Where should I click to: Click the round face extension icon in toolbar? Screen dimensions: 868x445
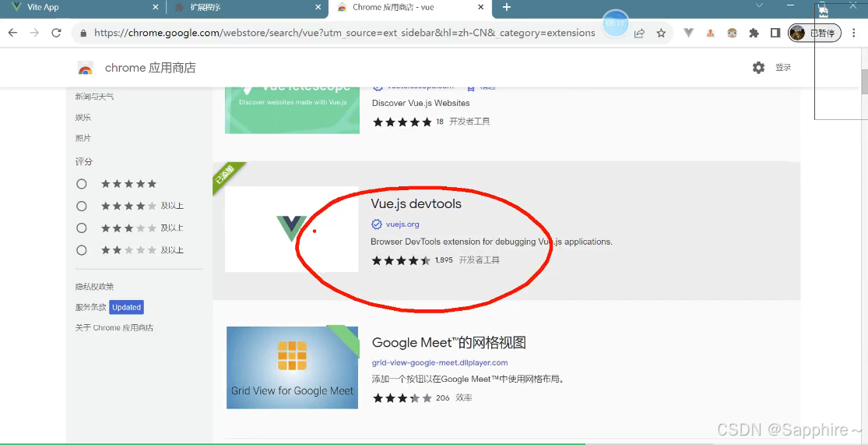pyautogui.click(x=732, y=34)
